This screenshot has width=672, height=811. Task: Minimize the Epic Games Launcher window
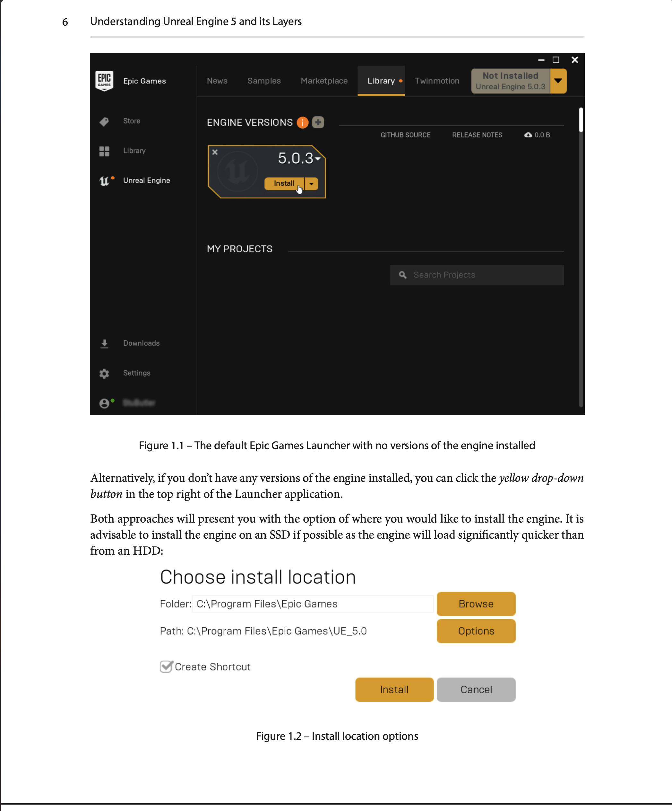pyautogui.click(x=541, y=60)
